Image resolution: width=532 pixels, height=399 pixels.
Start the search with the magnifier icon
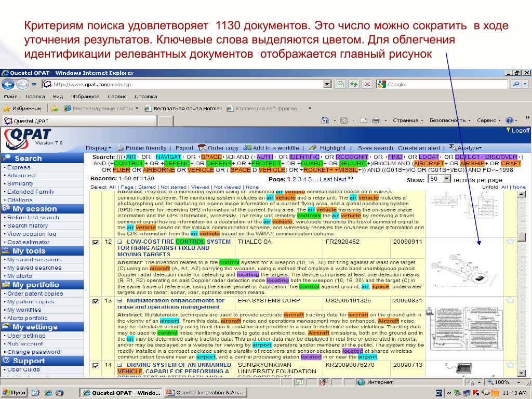[516, 84]
